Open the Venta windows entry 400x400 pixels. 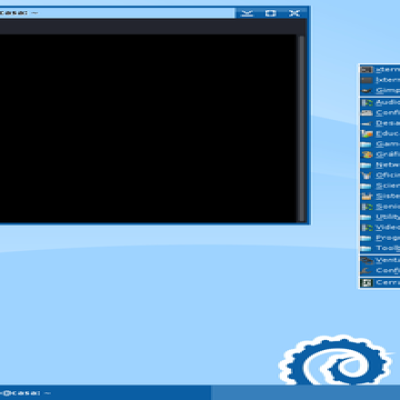click(380, 260)
